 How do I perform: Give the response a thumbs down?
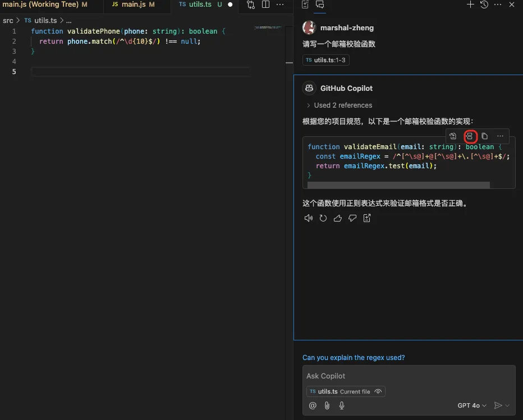(352, 218)
